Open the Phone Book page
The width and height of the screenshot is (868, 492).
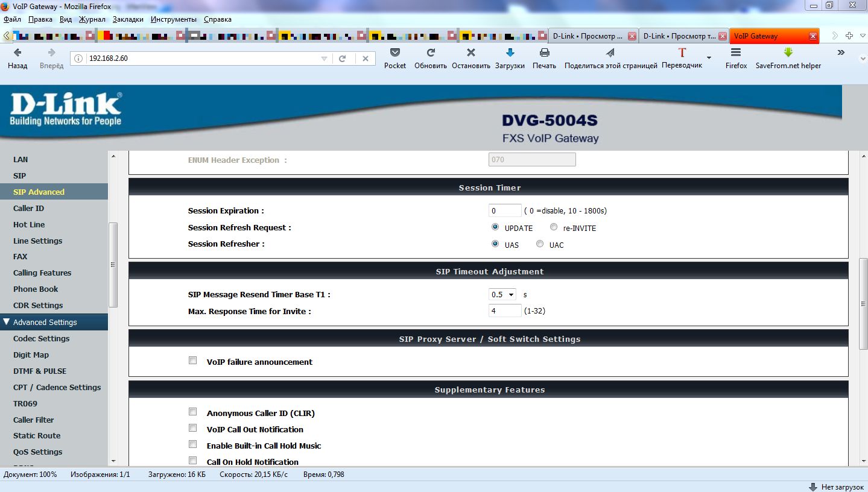point(36,289)
